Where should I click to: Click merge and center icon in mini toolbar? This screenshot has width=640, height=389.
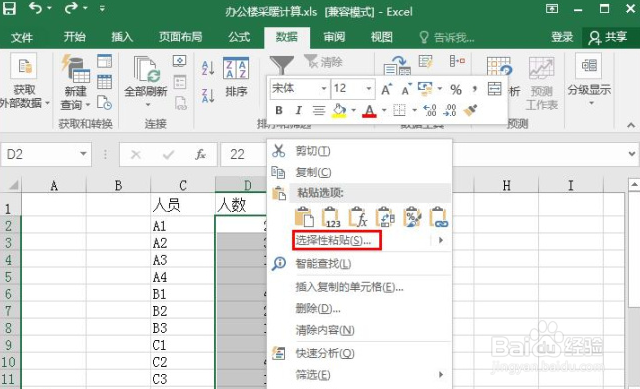[494, 88]
